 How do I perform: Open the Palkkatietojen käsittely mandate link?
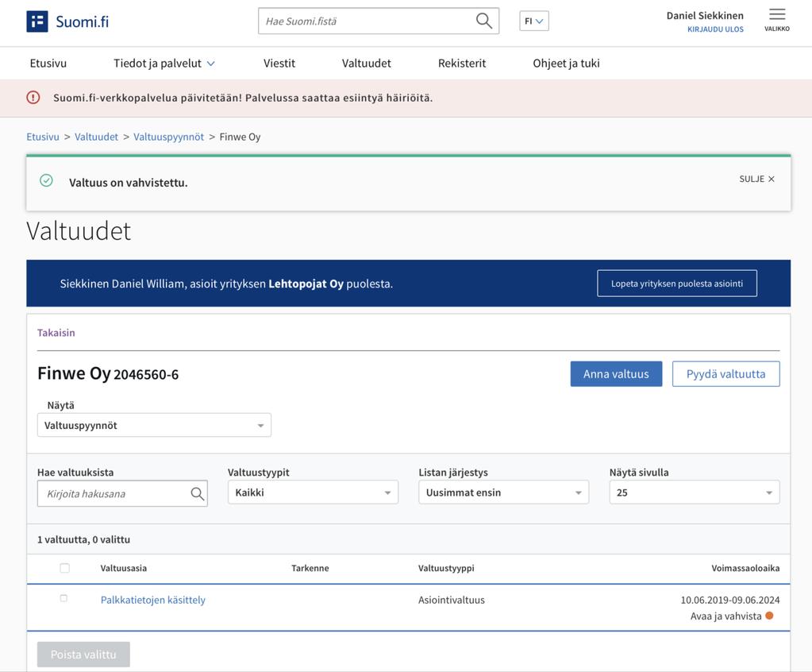click(x=152, y=600)
